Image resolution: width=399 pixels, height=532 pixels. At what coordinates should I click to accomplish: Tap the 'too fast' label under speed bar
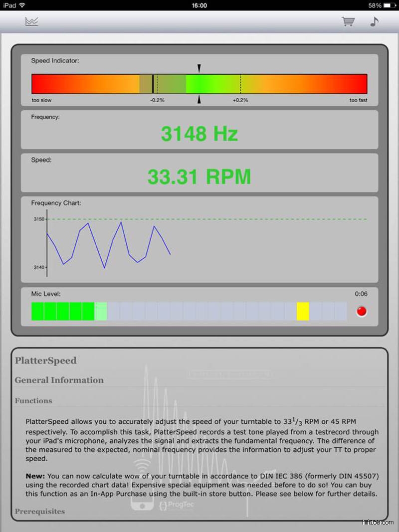358,100
